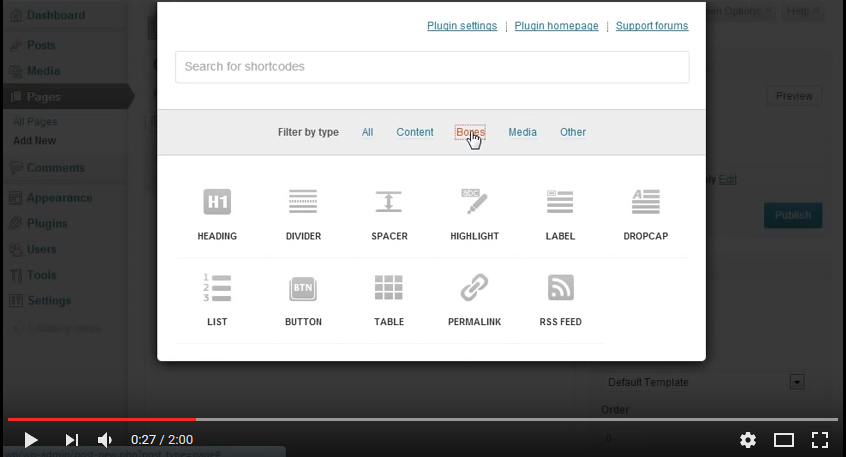Choose the Dropcap shortcode
Image resolution: width=846 pixels, height=457 pixels.
pyautogui.click(x=645, y=202)
